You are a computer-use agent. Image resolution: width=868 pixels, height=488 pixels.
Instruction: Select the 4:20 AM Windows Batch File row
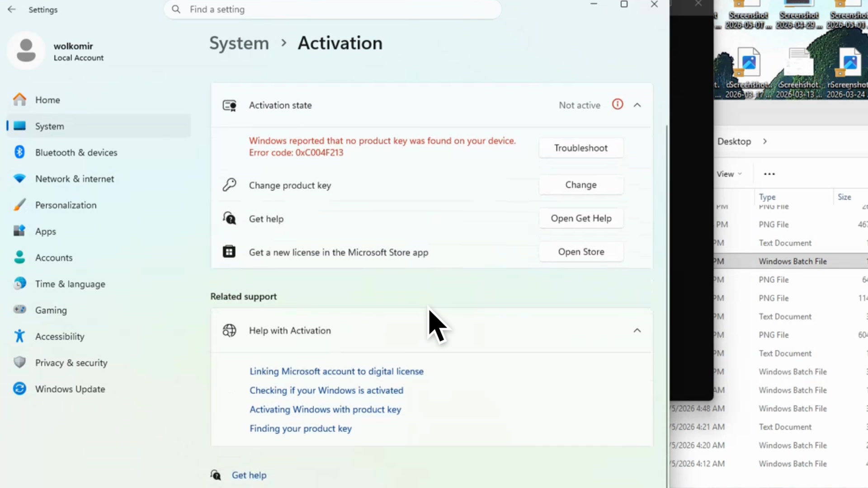pos(769,446)
